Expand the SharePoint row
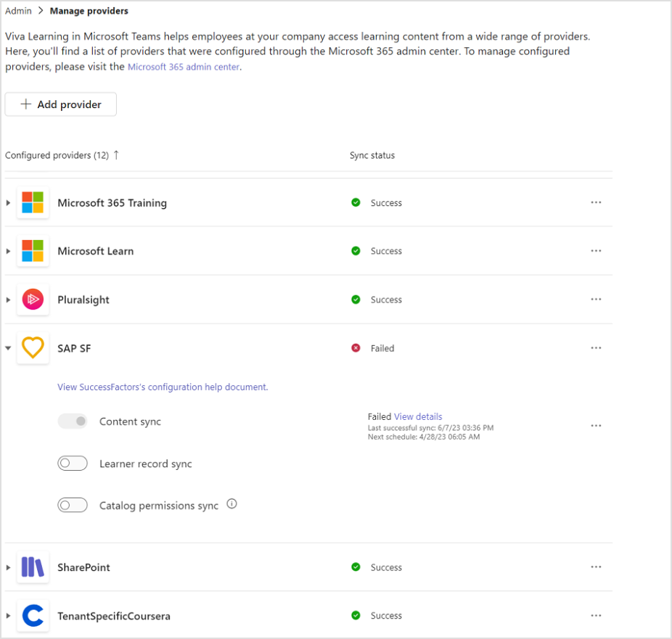 coord(8,567)
